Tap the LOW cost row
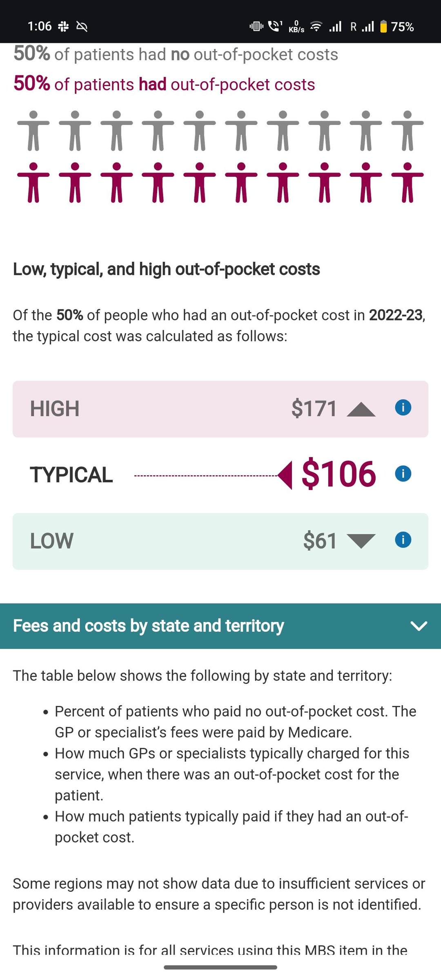Viewport: 441px width, 980px height. [163, 541]
